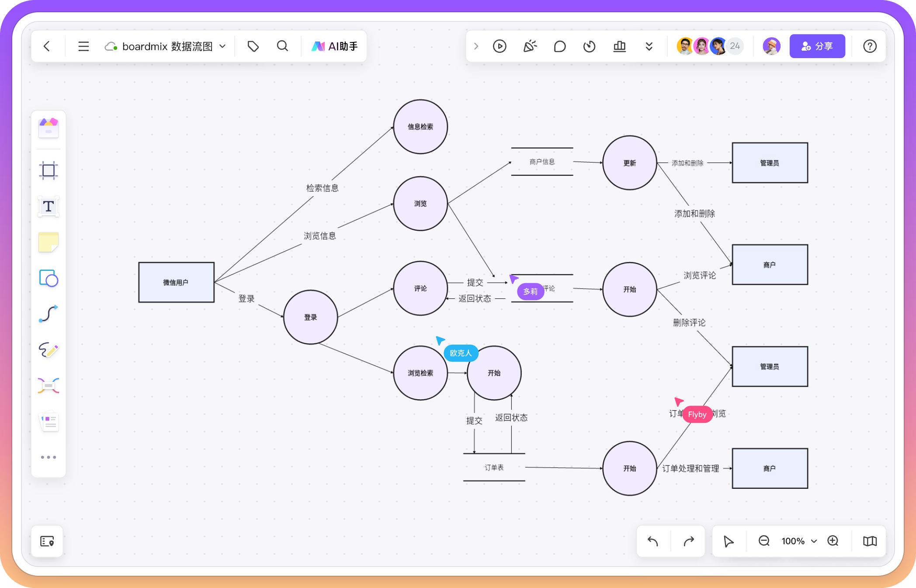
Task: Open my profile avatar with orange hat
Action: pos(771,46)
